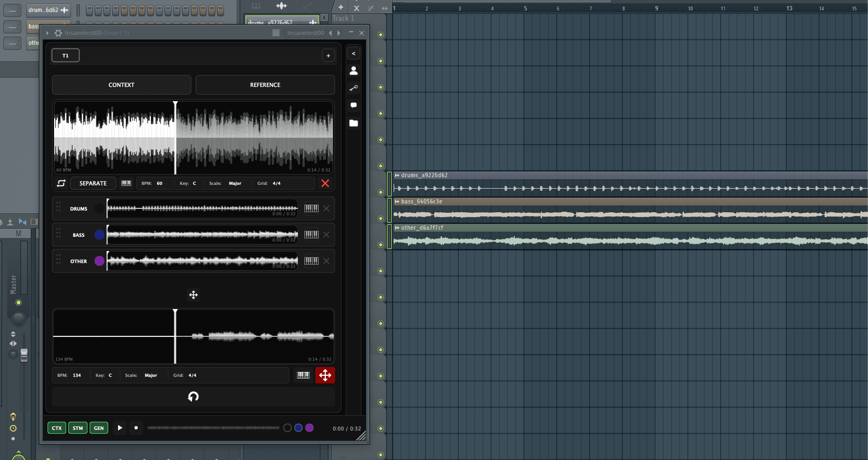Open the MIDI piano icon for OTHER stem
Screen dimensions: 868x460
[x=312, y=261]
